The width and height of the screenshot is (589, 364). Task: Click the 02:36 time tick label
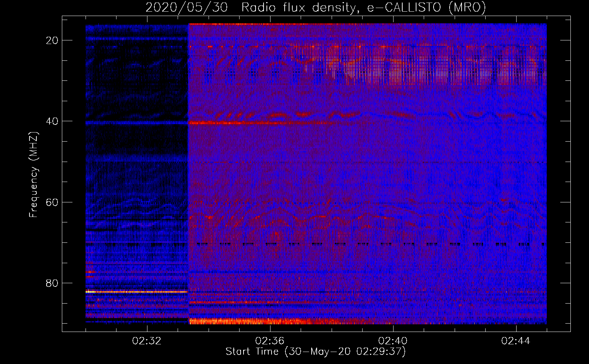[x=270, y=341]
